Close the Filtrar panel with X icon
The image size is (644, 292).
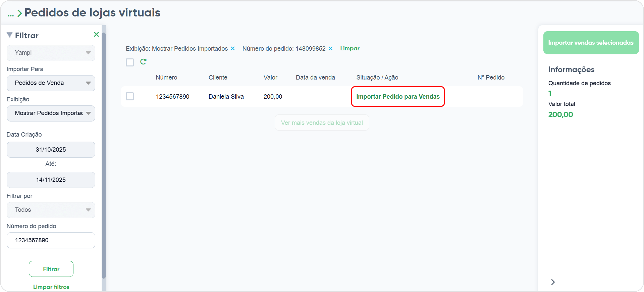pos(96,34)
